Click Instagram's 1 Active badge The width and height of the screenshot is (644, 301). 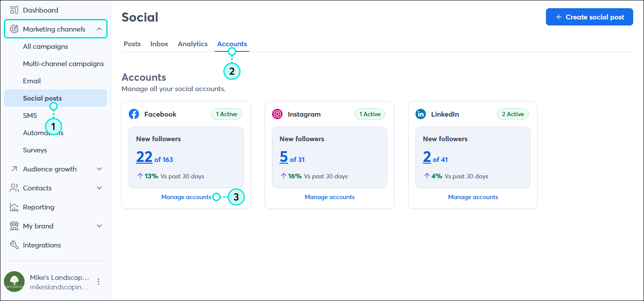[370, 114]
